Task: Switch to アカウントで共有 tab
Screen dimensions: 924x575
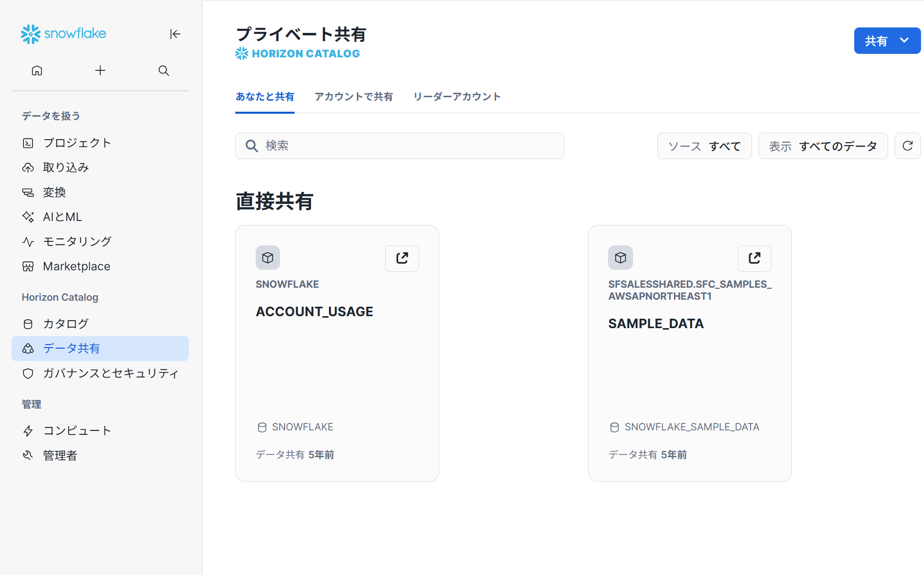Action: pos(354,97)
